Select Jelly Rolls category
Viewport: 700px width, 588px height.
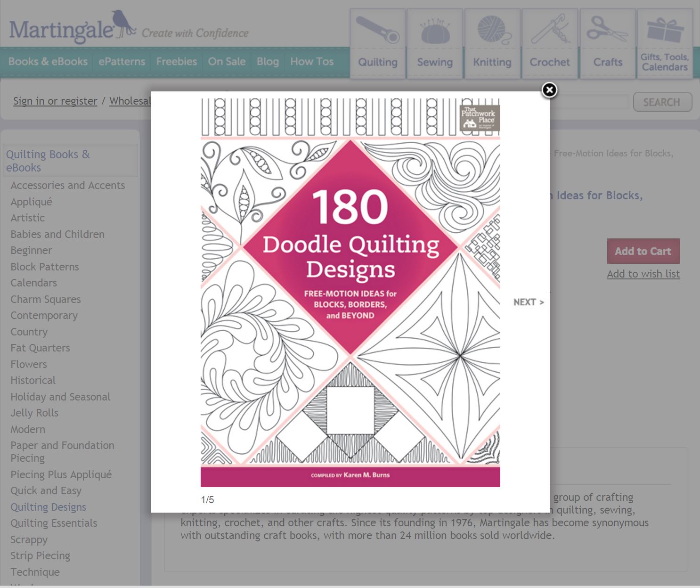click(34, 413)
